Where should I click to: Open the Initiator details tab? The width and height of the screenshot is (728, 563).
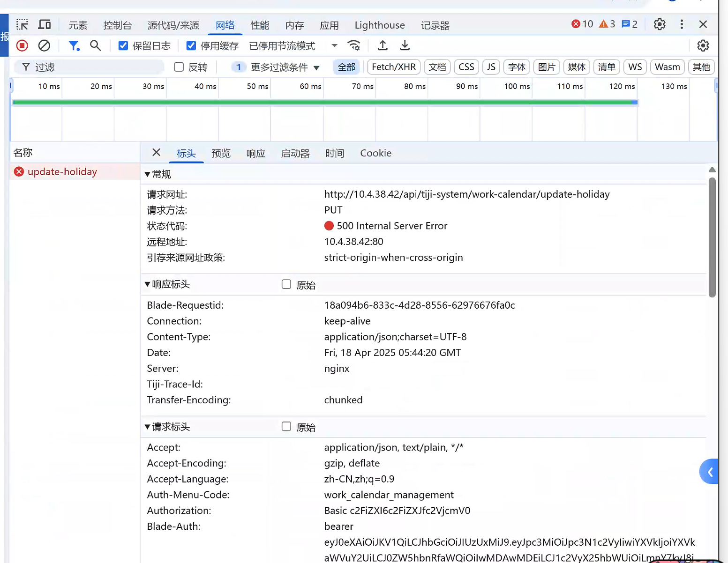(x=295, y=153)
